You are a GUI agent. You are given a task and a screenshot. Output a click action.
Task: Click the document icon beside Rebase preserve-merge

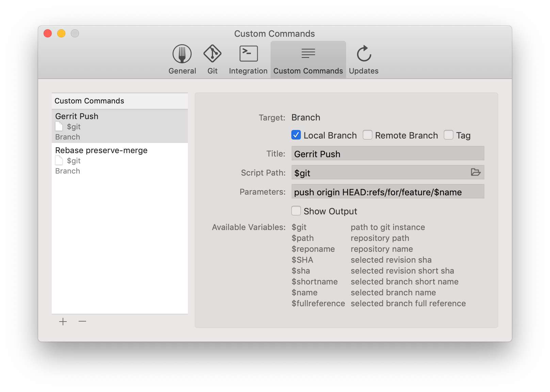[x=59, y=161]
